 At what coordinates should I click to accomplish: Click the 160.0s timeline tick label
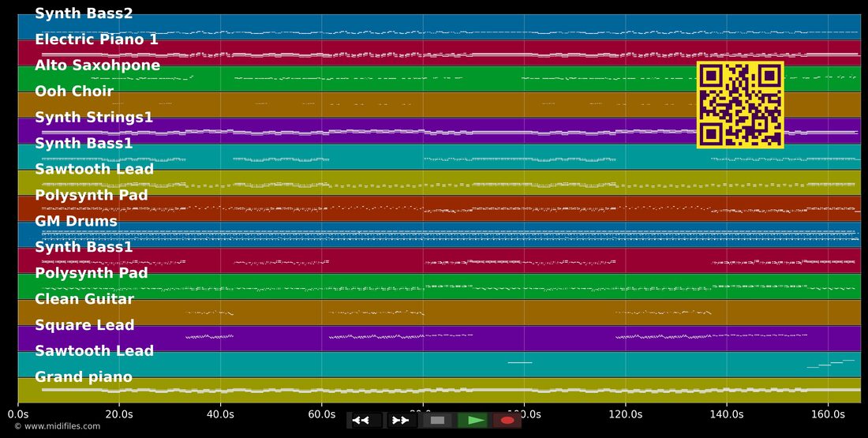(x=828, y=414)
